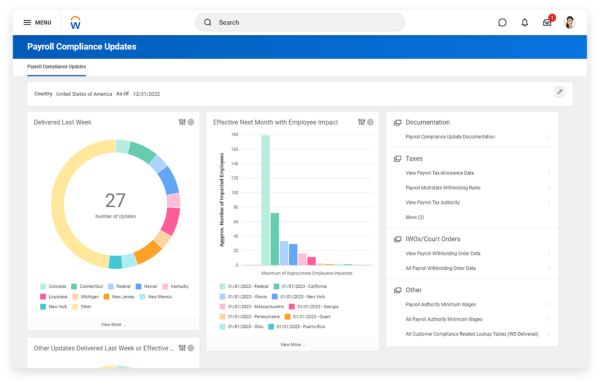Click the Other section icon
Image resolution: width=600 pixels, height=385 pixels.
[398, 290]
